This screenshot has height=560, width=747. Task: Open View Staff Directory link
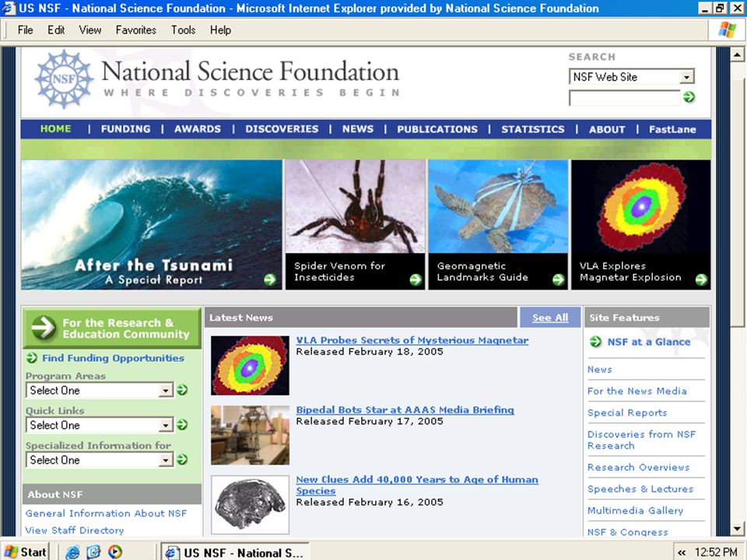click(75, 530)
